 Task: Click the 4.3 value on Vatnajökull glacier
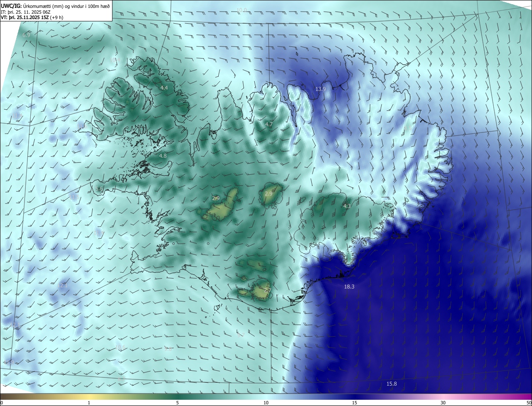tap(347, 206)
